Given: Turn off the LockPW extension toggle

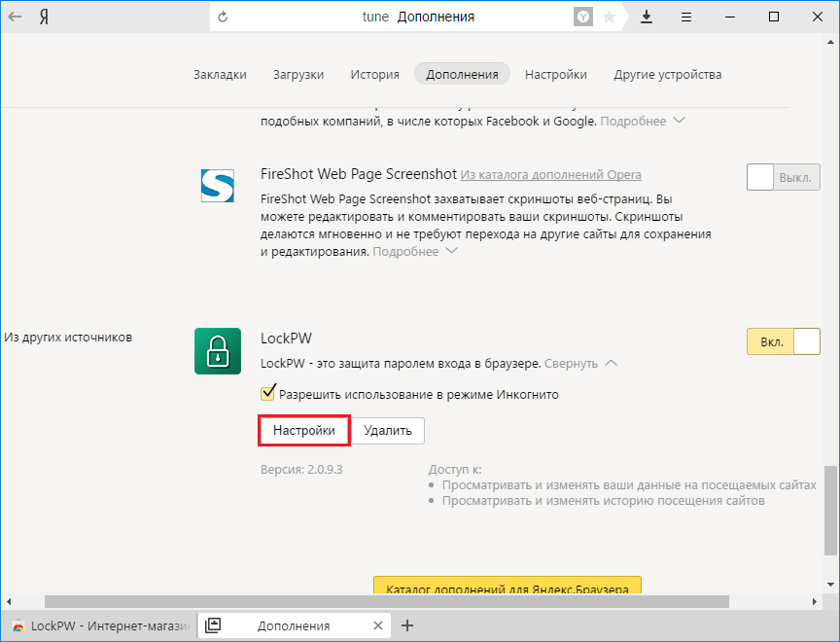Looking at the screenshot, I should click(x=783, y=342).
